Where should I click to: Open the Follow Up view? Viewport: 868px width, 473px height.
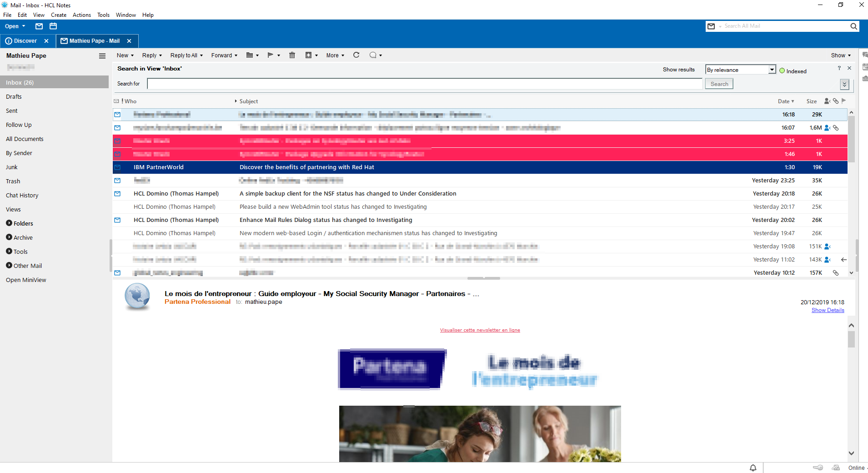[x=19, y=125]
